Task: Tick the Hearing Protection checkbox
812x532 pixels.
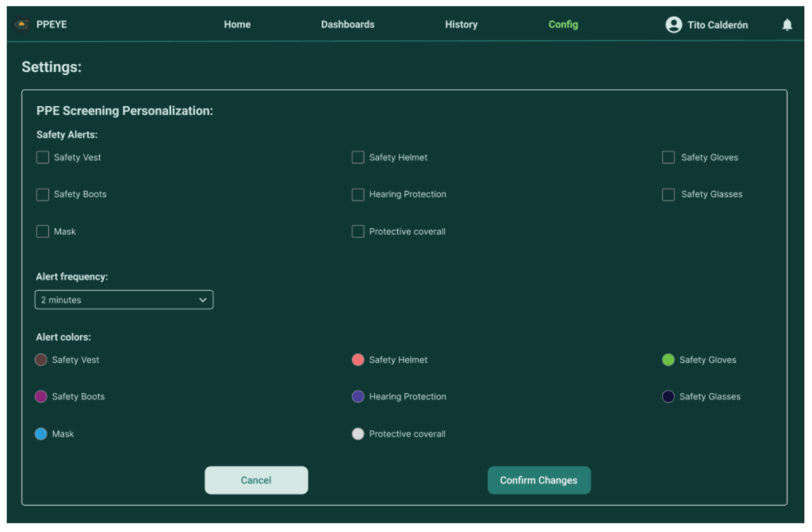Action: [358, 195]
